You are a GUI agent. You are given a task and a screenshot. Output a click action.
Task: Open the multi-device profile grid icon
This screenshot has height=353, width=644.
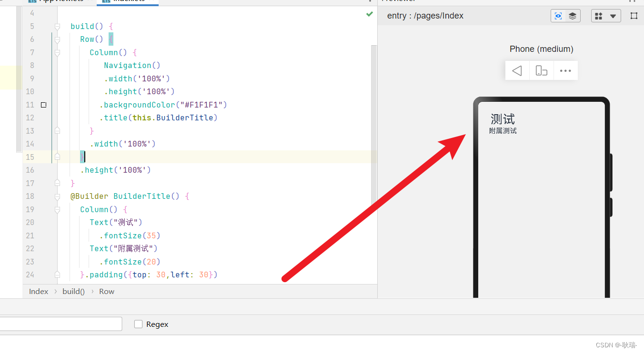[x=599, y=16]
